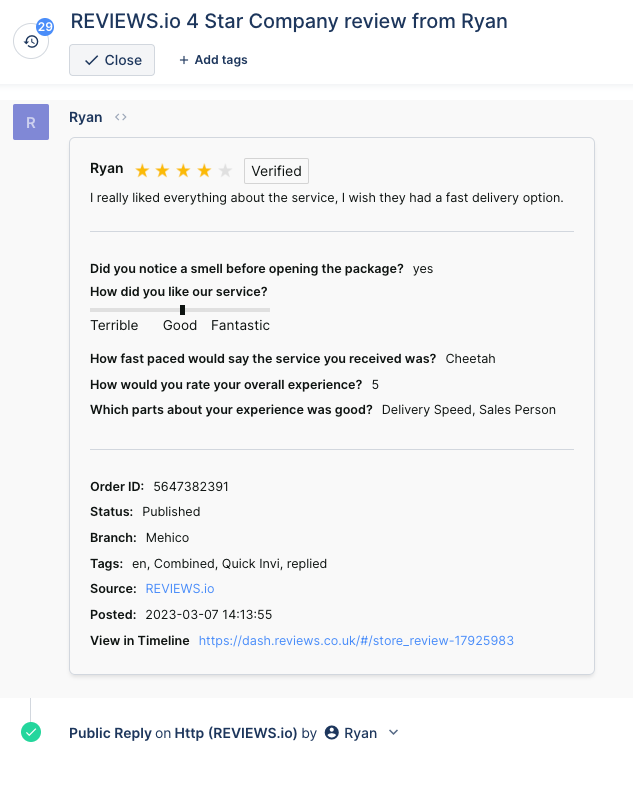Toggle the code view icon next to Ryan
Viewport: 633px width, 789px height.
120,117
